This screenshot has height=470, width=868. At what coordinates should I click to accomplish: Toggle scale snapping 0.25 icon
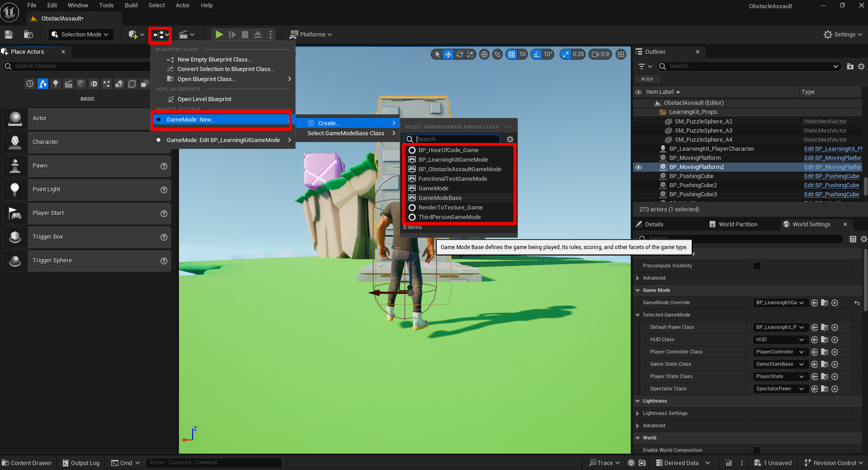566,54
